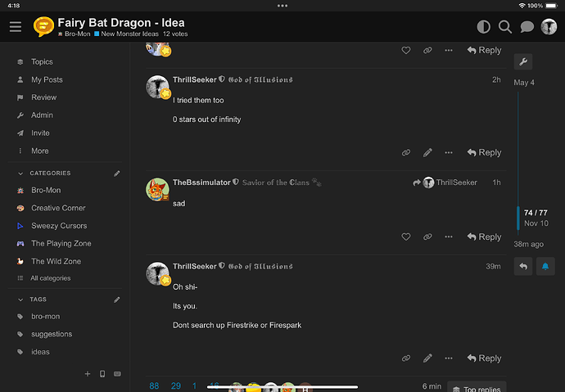Click the timeline scroller at 74 / 77
Screen dimensions: 565x392
(535, 218)
